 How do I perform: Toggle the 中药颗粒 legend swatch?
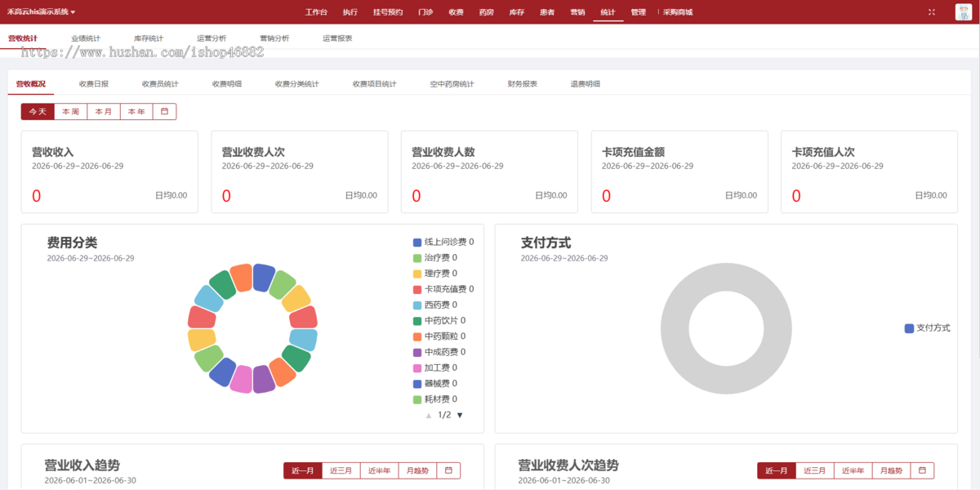click(417, 336)
